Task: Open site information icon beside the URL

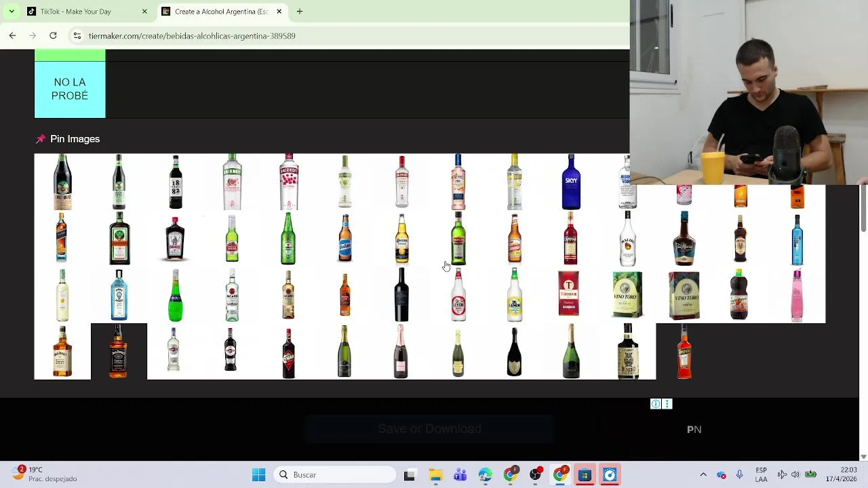Action: pos(77,35)
